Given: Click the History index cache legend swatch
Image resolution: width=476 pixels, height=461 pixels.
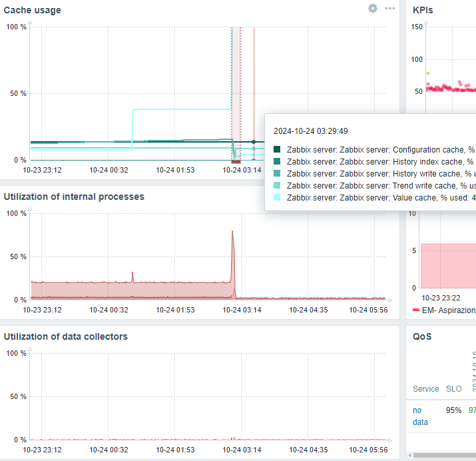Looking at the screenshot, I should [276, 161].
